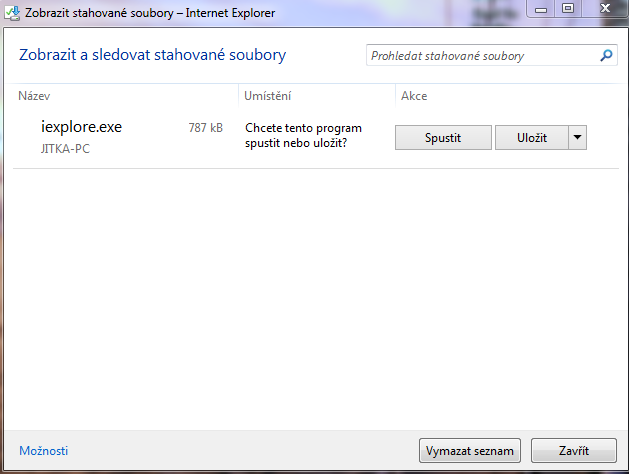
Task: Minimize the download manager window
Action: tap(542, 9)
